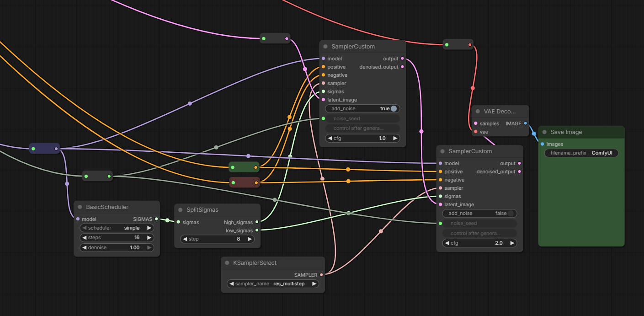This screenshot has width=644, height=316.
Task: Click the control after generate widget in first SamplerCustom
Action: (x=362, y=128)
